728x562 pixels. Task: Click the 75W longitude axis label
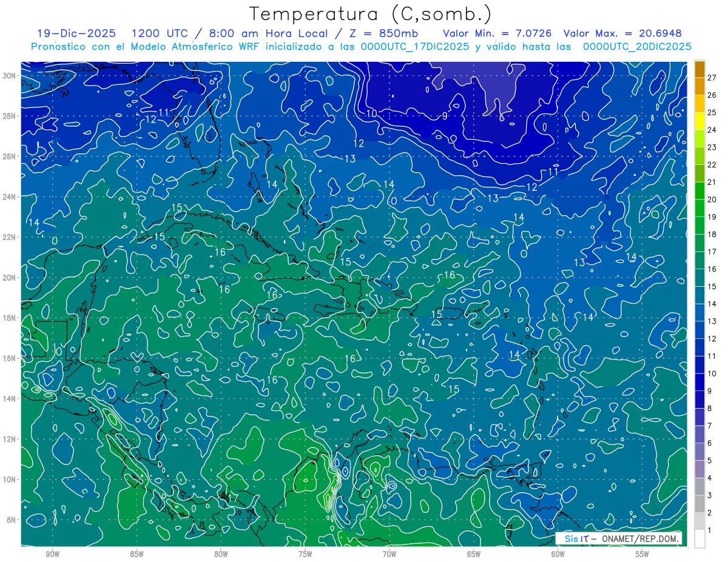[x=305, y=554]
